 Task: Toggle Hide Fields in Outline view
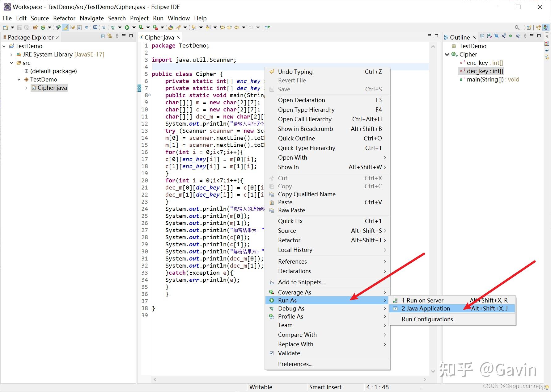pyautogui.click(x=496, y=36)
